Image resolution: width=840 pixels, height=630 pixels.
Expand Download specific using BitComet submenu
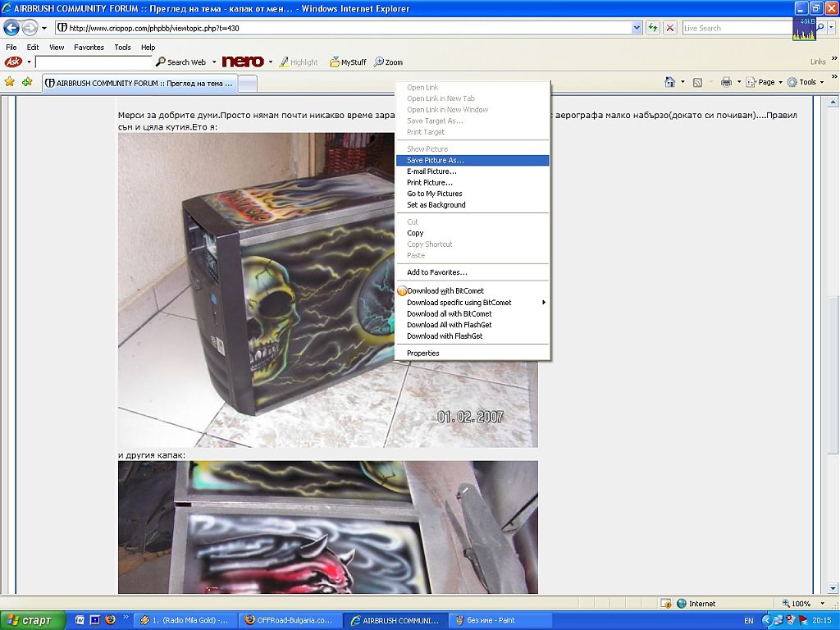coord(472,303)
